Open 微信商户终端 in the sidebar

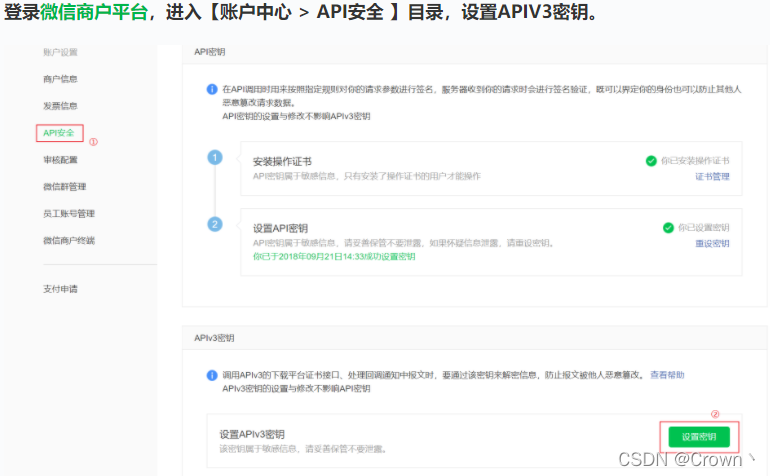click(69, 240)
